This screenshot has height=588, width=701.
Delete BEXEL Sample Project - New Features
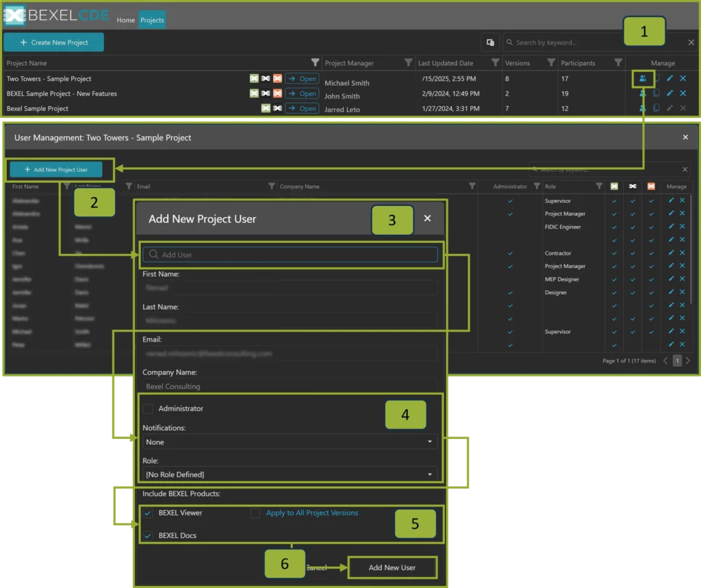[683, 94]
